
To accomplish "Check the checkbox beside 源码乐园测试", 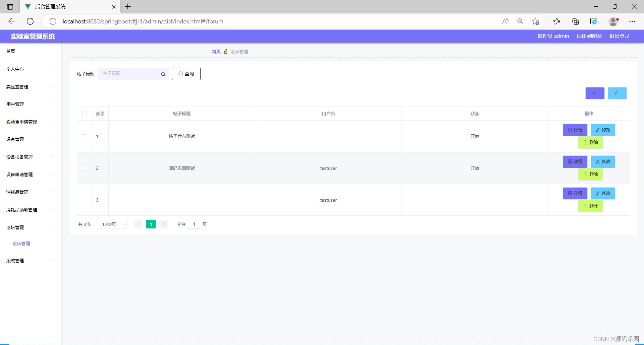I will (84, 168).
